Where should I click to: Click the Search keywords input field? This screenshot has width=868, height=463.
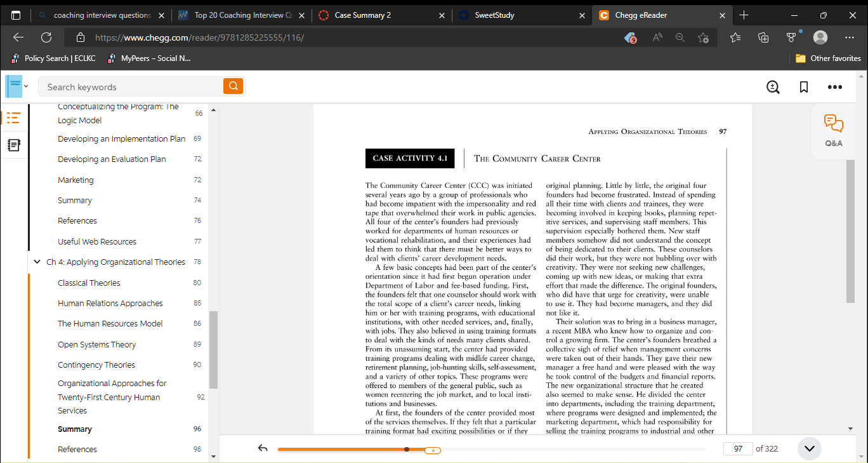coord(131,86)
